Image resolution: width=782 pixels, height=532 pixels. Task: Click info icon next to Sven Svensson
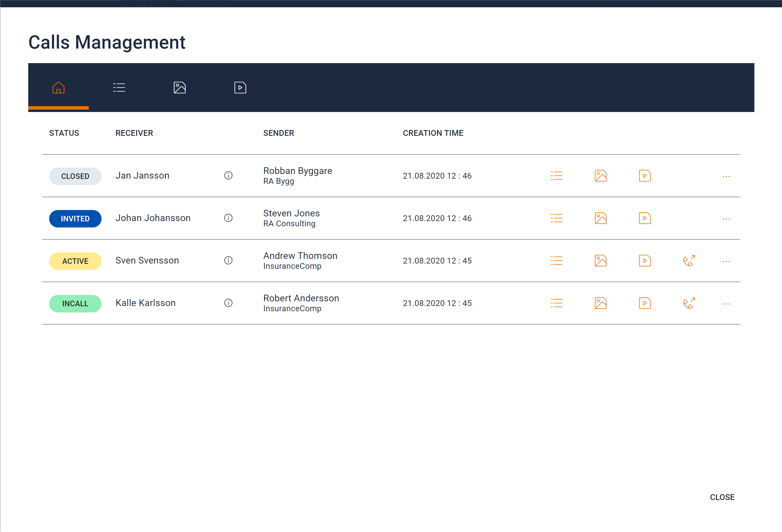click(228, 260)
